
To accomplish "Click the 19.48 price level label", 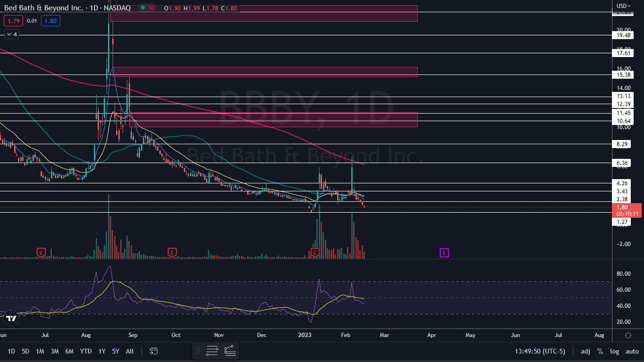I will tap(623, 35).
